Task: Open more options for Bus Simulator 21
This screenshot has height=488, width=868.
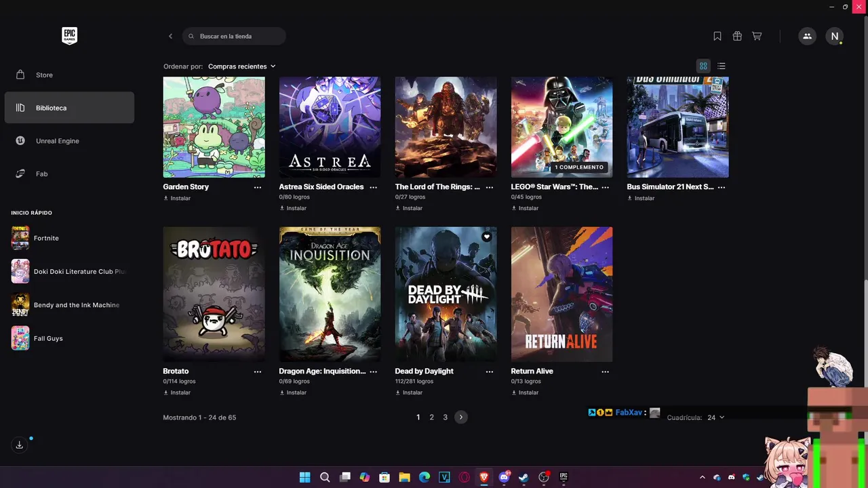Action: (x=722, y=187)
